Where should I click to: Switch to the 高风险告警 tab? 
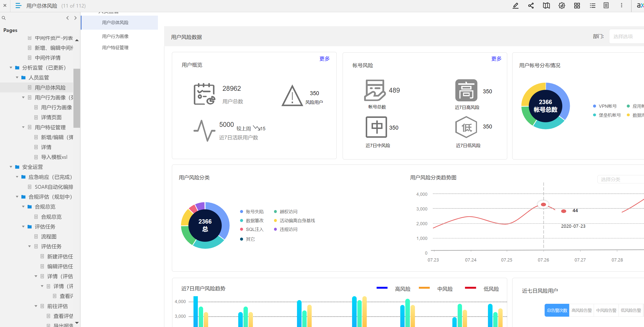coord(582,310)
